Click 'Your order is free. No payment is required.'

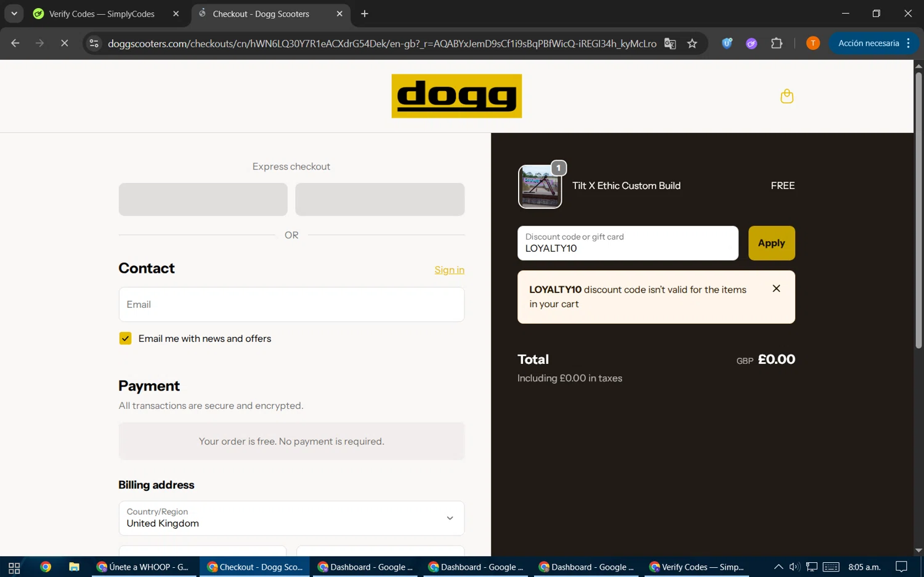pos(291,441)
